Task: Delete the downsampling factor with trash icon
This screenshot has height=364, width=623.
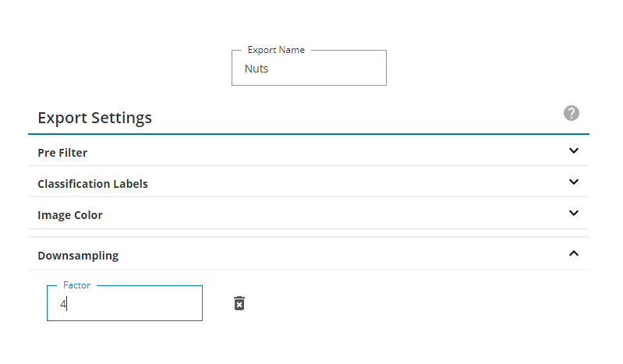Action: tap(239, 303)
